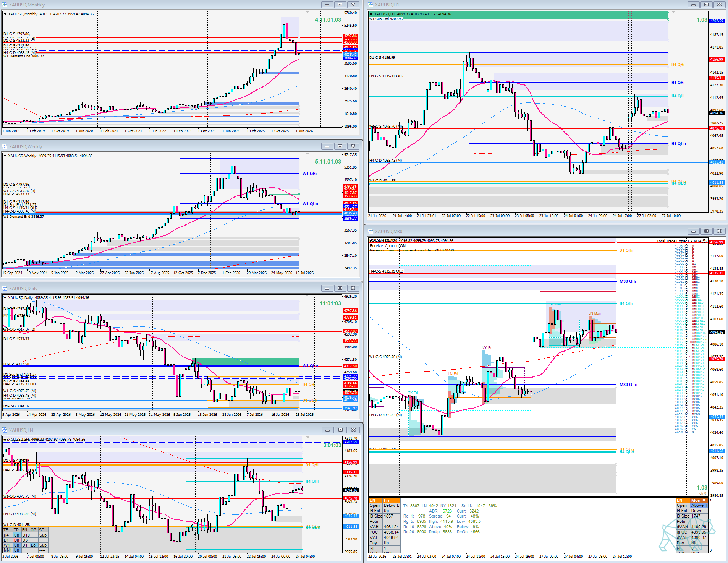Viewport: 728px width, 563px height.
Task: Click the M30 QLo label on M30 chart
Action: 628,385
